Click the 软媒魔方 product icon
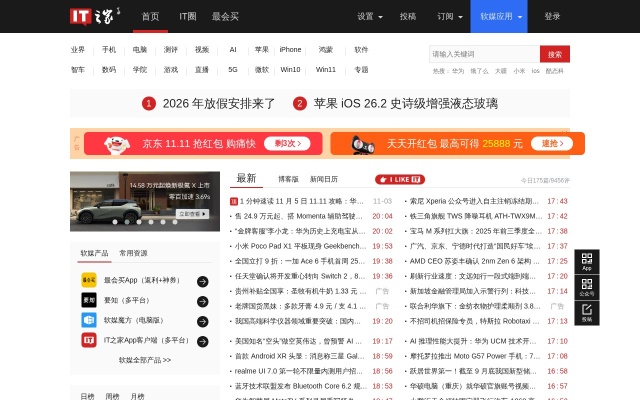Image resolution: width=640 pixels, height=400 pixels. [89, 320]
